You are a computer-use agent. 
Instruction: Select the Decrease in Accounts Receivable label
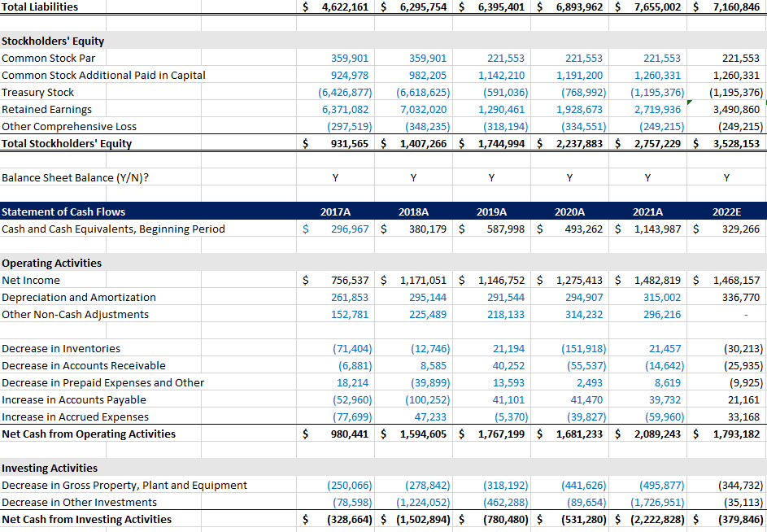click(83, 365)
